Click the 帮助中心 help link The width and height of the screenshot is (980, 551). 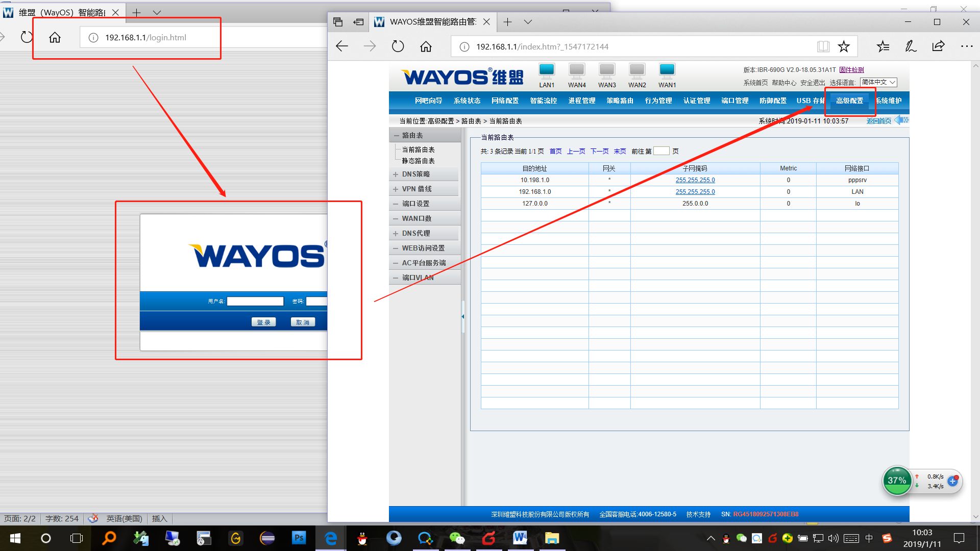784,83
